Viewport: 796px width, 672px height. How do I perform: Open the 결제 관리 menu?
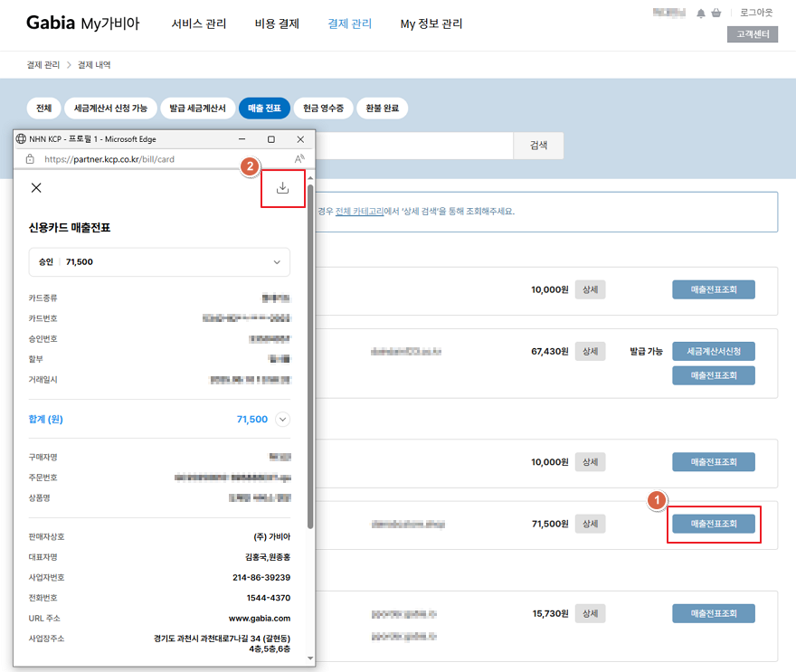(x=350, y=24)
